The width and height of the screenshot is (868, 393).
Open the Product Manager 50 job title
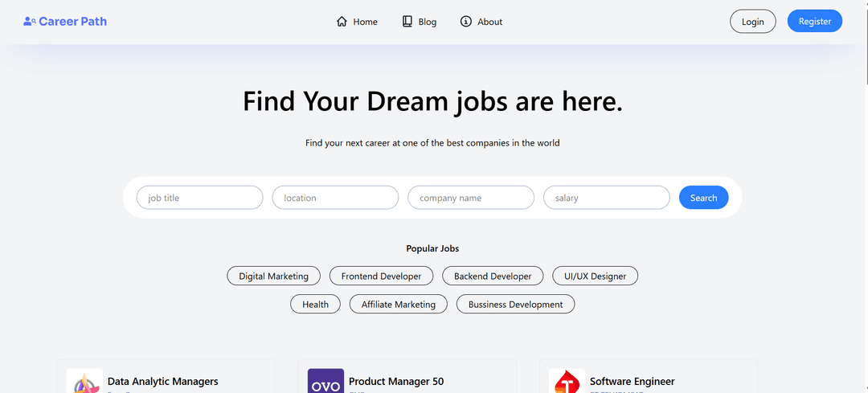click(396, 382)
